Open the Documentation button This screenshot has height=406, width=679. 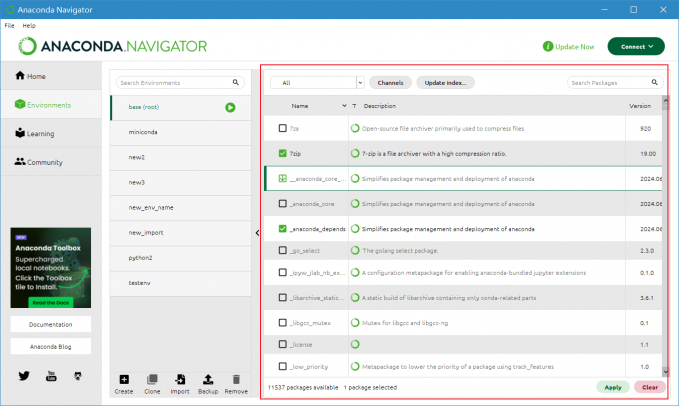coord(51,324)
